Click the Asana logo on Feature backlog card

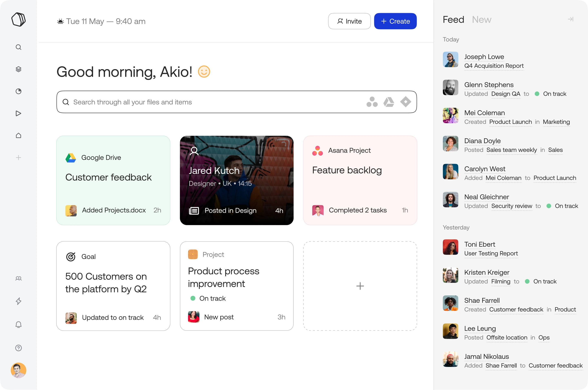[x=317, y=151]
